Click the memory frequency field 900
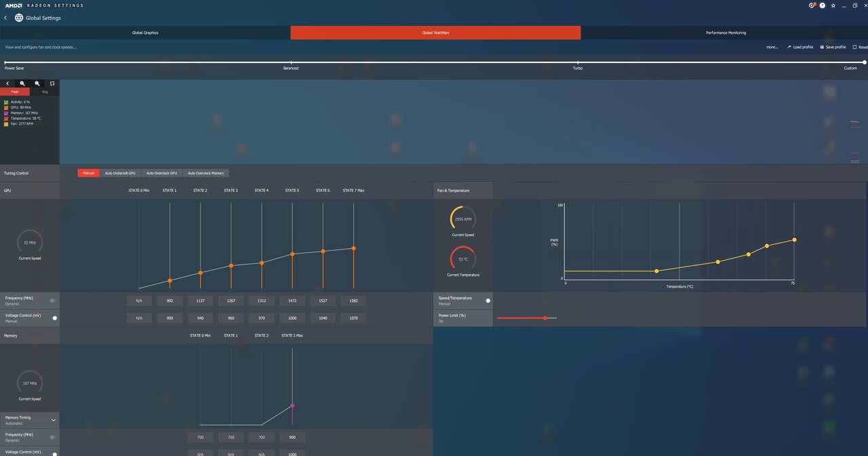This screenshot has width=868, height=456. pyautogui.click(x=292, y=438)
